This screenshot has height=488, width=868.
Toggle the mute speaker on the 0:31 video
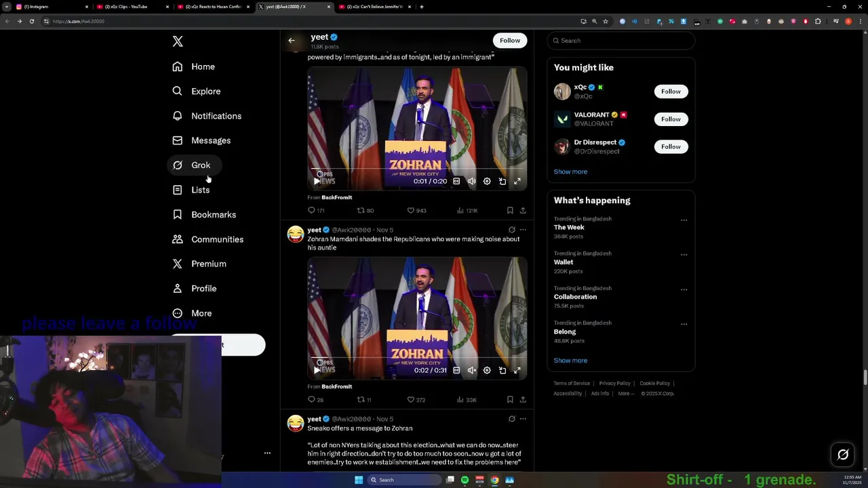click(471, 370)
